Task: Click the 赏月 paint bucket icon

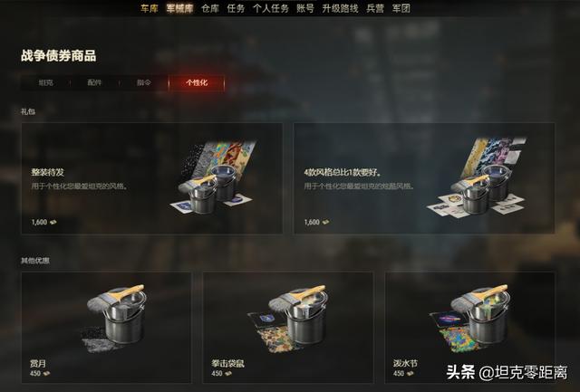Action: tap(117, 315)
